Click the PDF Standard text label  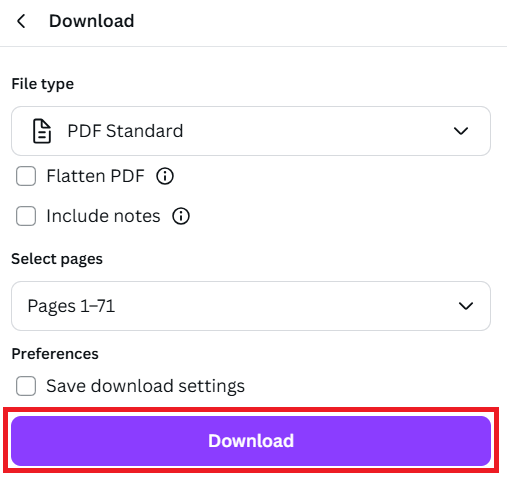(125, 131)
